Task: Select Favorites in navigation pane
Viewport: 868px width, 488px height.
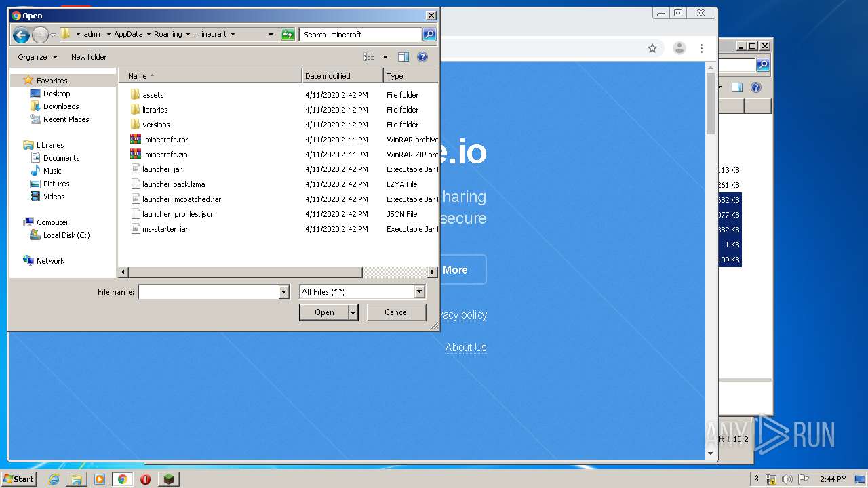Action: pos(52,81)
